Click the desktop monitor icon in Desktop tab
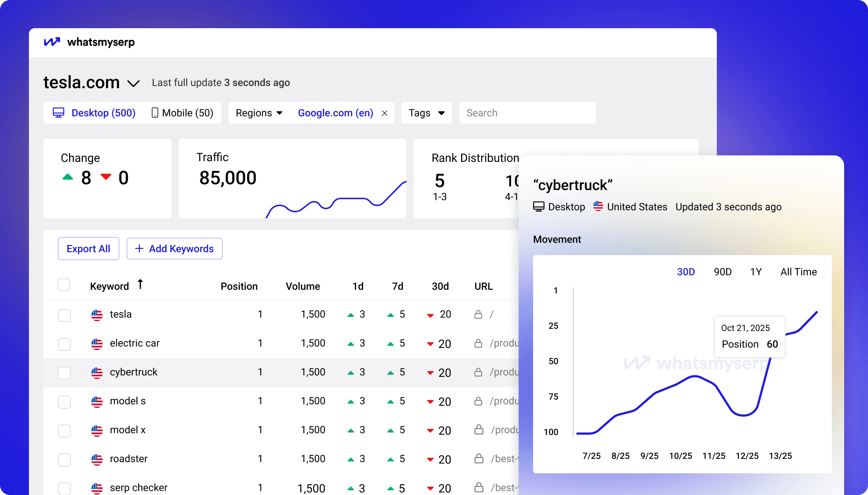 click(x=59, y=113)
